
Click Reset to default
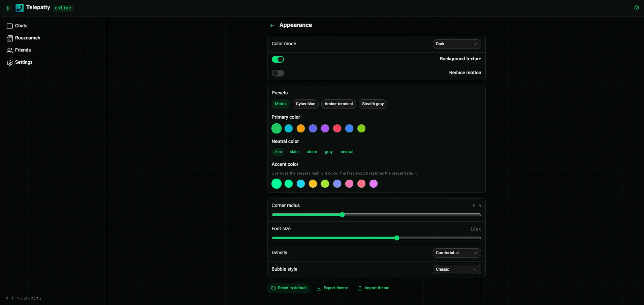click(x=289, y=288)
